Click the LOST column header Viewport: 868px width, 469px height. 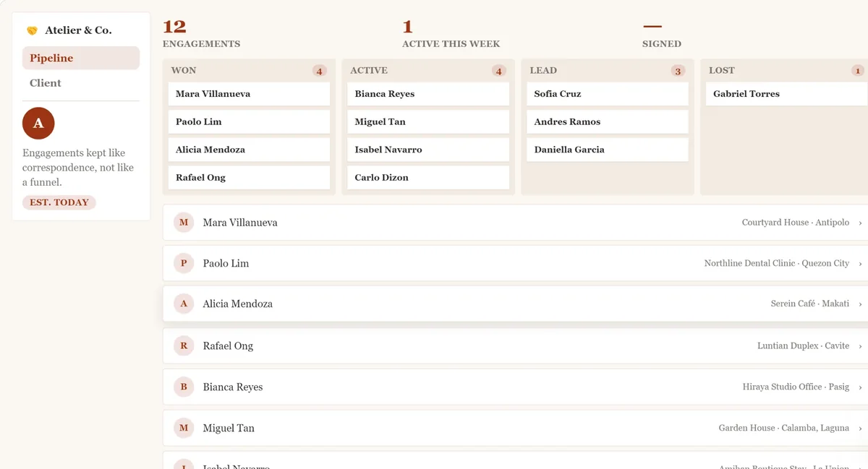tap(722, 70)
